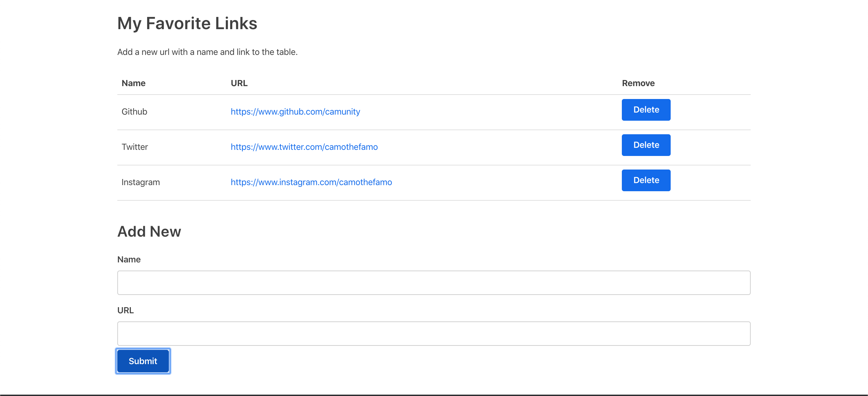Click the Remove column header

638,83
